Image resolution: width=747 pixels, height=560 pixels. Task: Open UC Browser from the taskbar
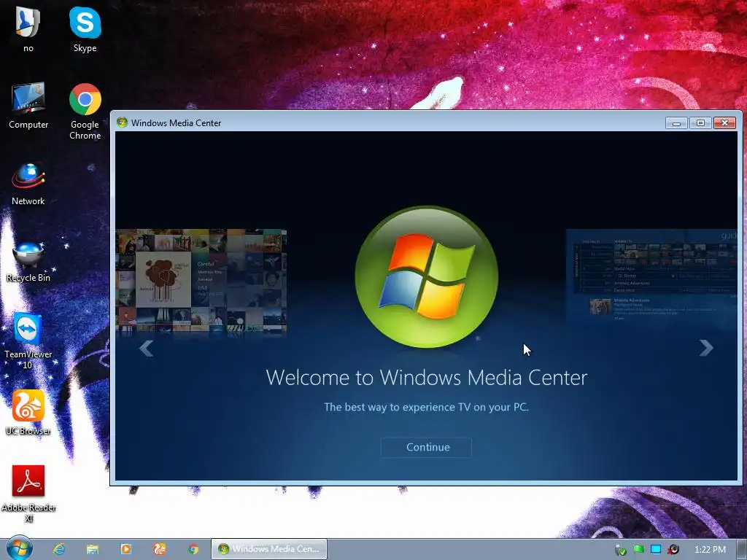tap(160, 549)
